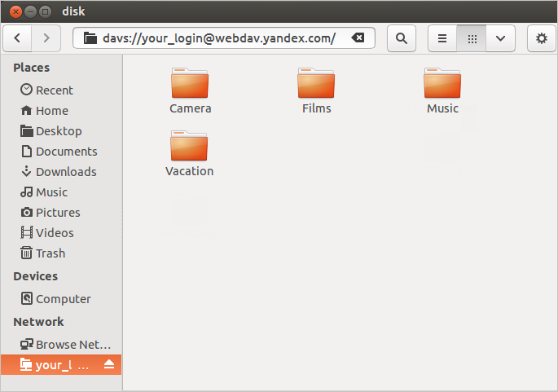The width and height of the screenshot is (558, 392).
Task: Minimize the disk window
Action: [x=31, y=11]
